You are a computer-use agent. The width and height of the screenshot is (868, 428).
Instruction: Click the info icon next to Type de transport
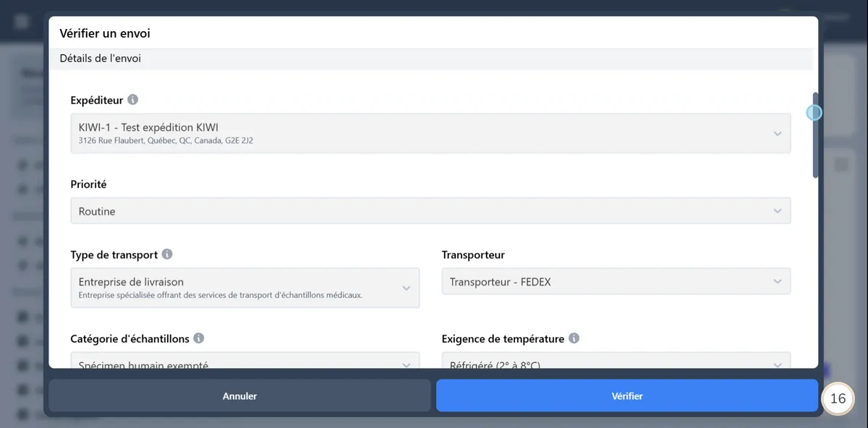click(x=167, y=254)
